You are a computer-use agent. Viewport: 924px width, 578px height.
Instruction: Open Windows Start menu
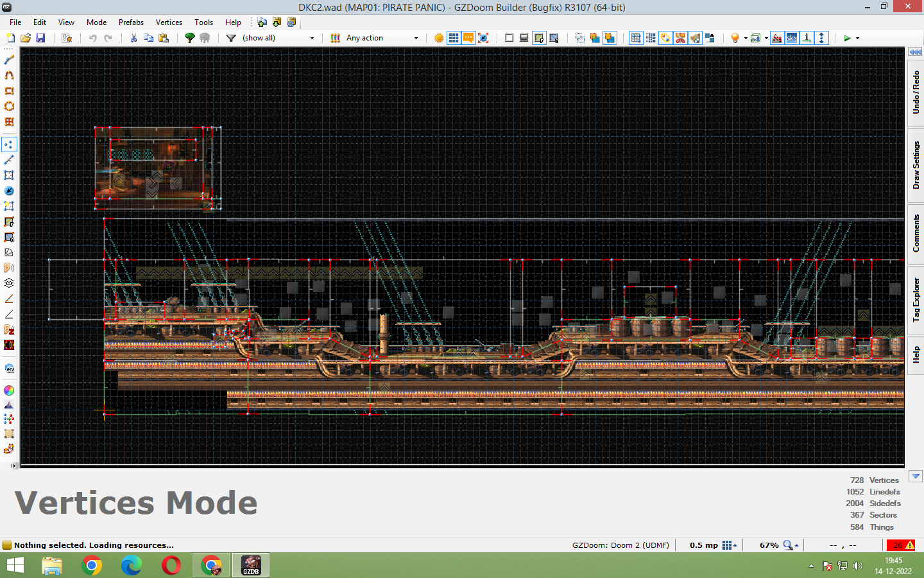[15, 565]
